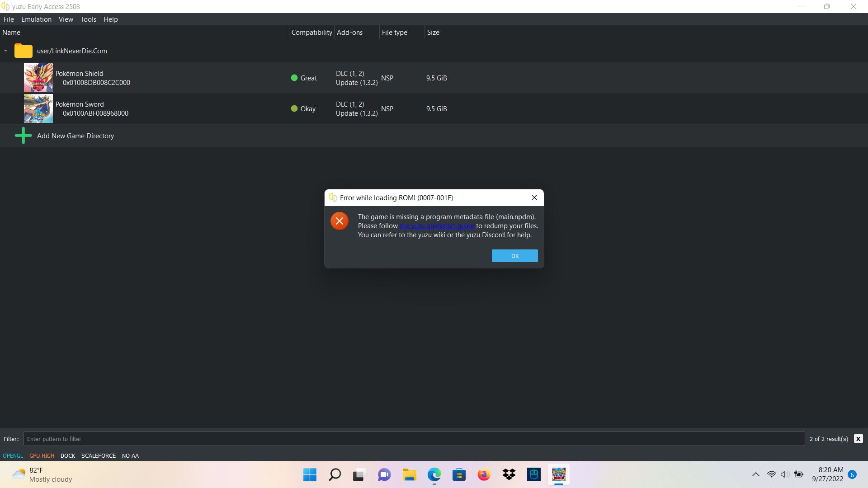868x488 pixels.
Task: Click title ID 0x01008DB008C2C000
Action: (96, 83)
